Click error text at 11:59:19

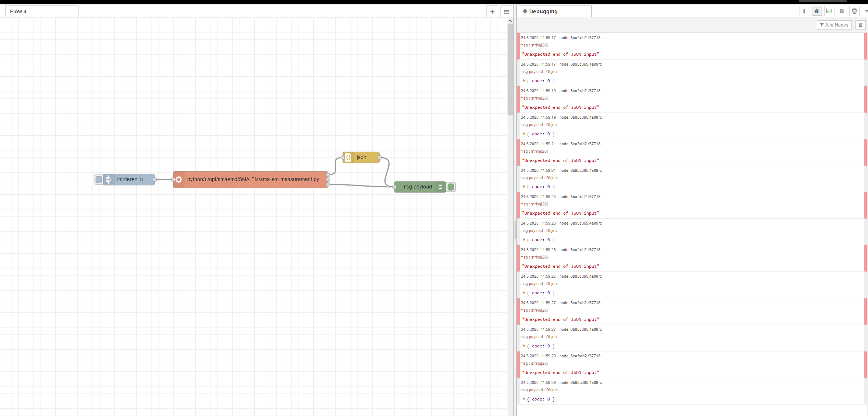pos(561,107)
